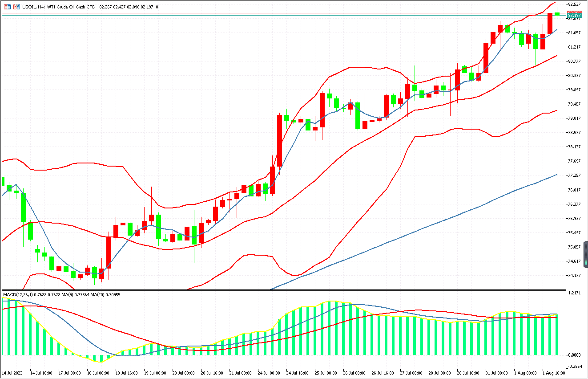Click the '1 Aug 00:00' time label

[525, 373]
